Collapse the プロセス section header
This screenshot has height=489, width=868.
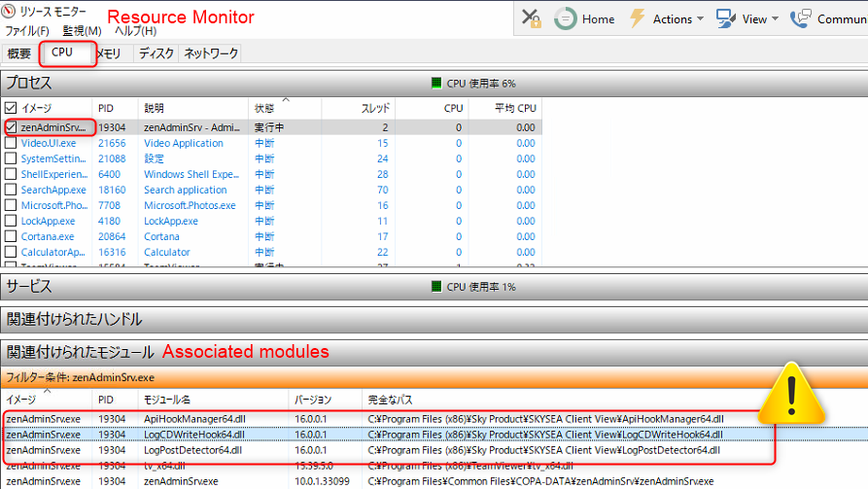pos(434,83)
